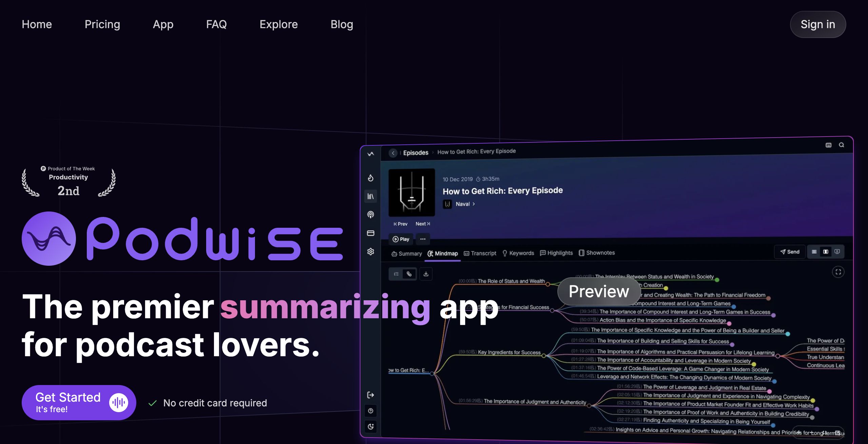868x444 pixels.
Task: Click the Get Started button
Action: click(x=79, y=403)
